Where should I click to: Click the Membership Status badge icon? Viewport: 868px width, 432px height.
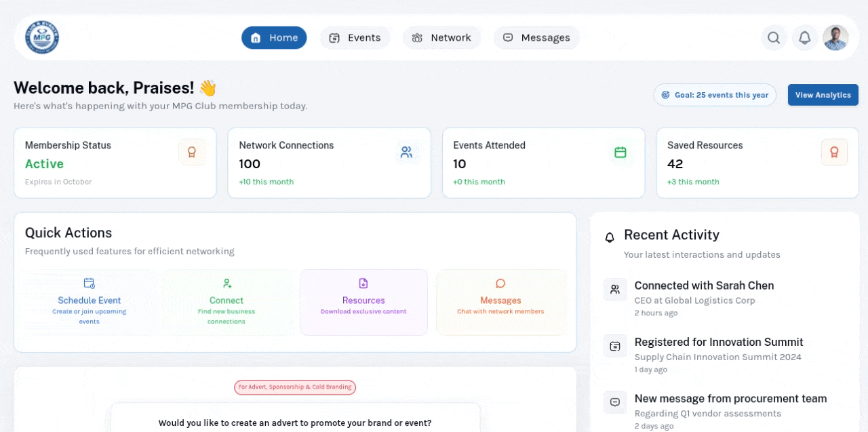pyautogui.click(x=192, y=153)
